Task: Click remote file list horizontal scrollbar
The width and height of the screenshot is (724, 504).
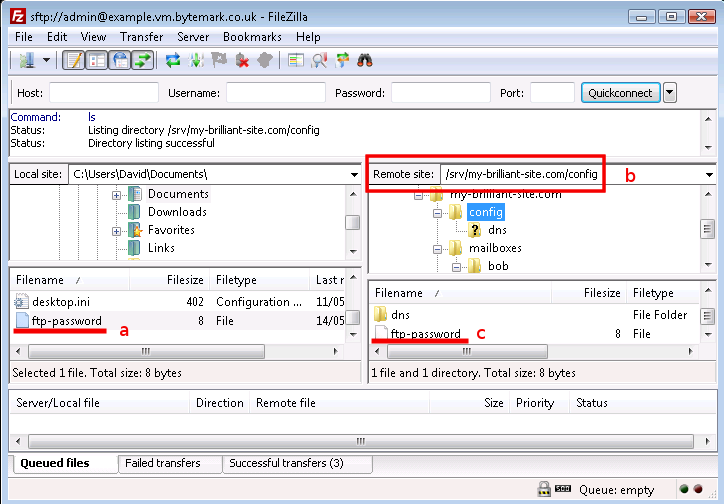Action: pos(467,351)
